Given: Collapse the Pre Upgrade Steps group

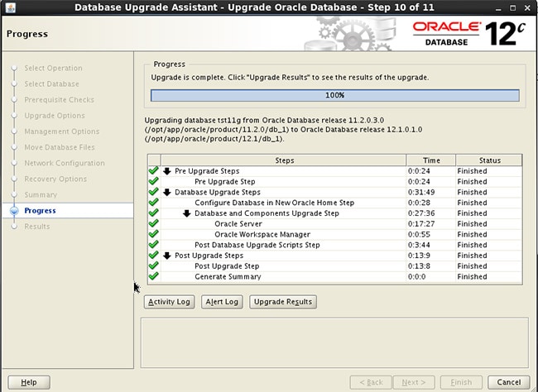Looking at the screenshot, I should tap(167, 171).
